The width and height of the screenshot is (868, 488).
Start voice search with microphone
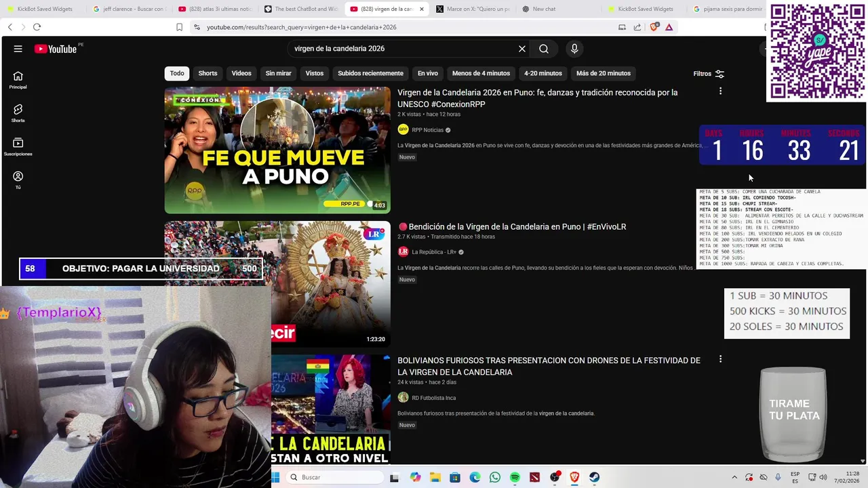[574, 49]
